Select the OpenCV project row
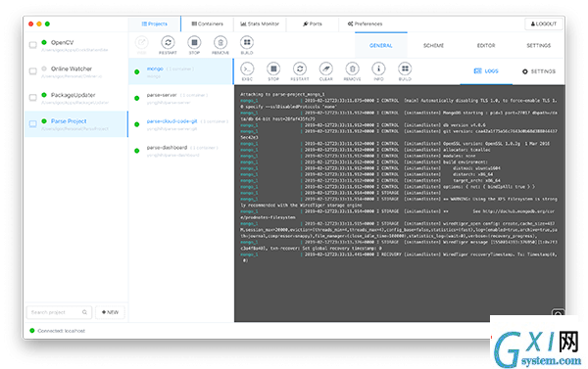Viewport: 588px width, 369px height. point(76,45)
